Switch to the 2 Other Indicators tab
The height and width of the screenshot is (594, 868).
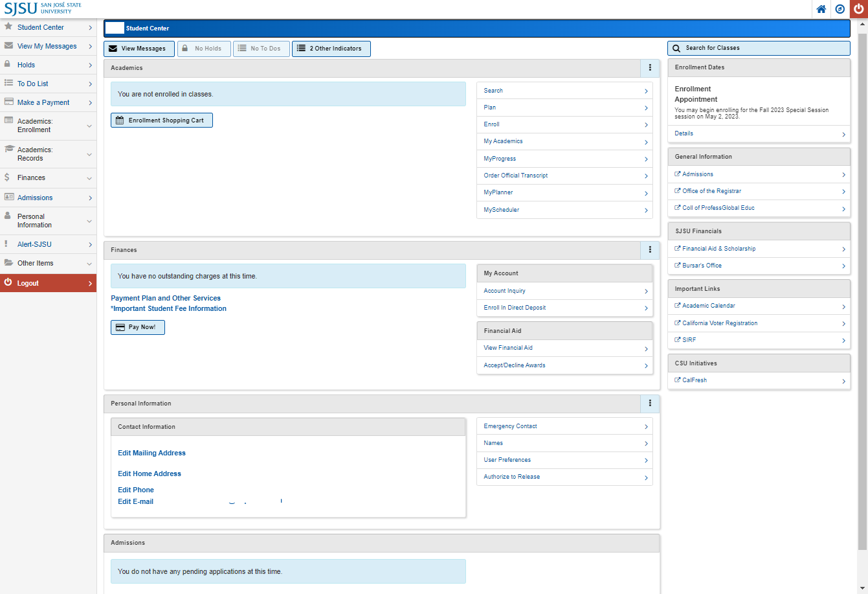[x=331, y=49]
